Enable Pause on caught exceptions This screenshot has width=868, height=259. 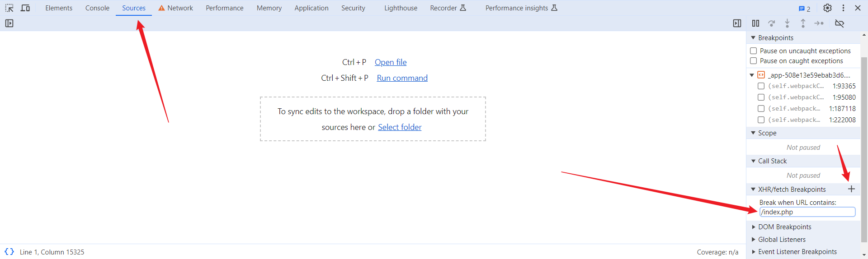(x=754, y=61)
